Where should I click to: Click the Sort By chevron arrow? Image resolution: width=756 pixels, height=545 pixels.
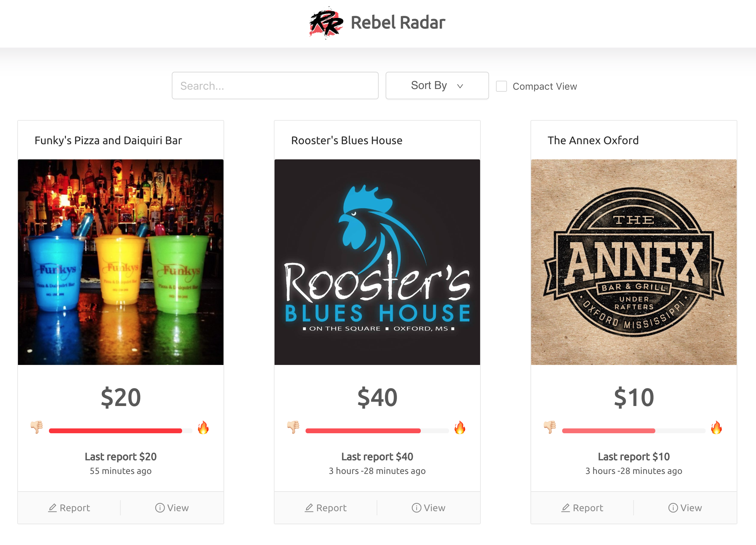click(x=460, y=86)
